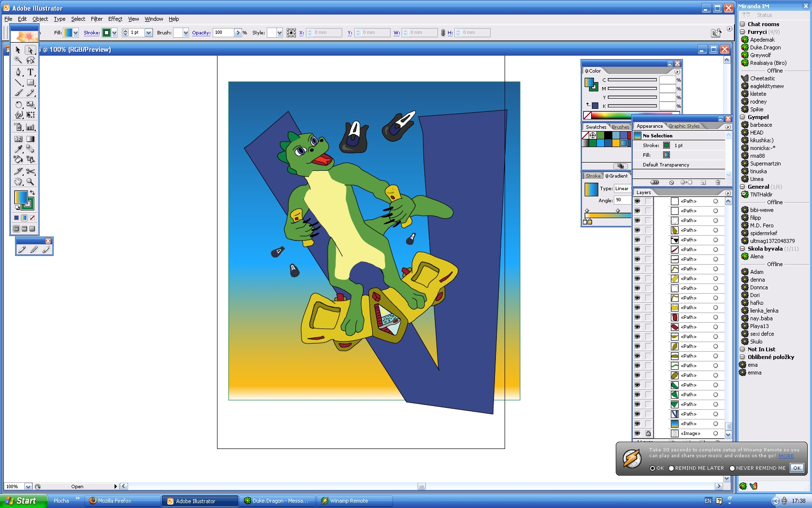Image resolution: width=812 pixels, height=508 pixels.
Task: Toggle visibility eye of the <Image> layer
Action: click(637, 433)
